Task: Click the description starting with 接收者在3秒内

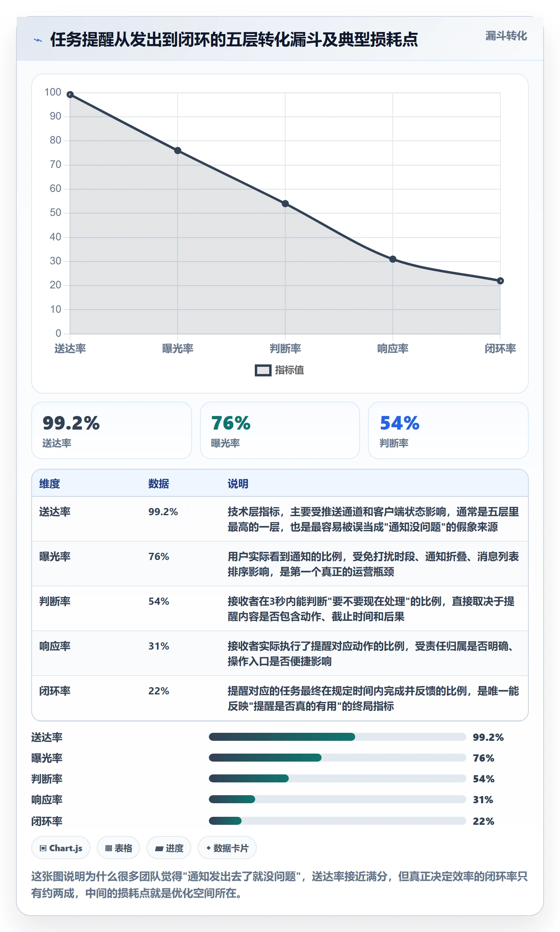Action: pyautogui.click(x=371, y=609)
